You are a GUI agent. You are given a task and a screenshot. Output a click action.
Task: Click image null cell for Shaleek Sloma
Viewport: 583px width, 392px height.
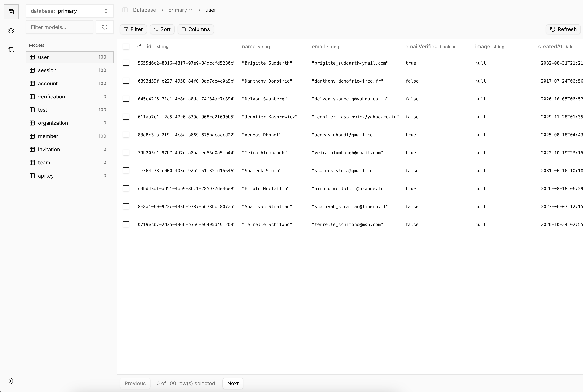[480, 171]
